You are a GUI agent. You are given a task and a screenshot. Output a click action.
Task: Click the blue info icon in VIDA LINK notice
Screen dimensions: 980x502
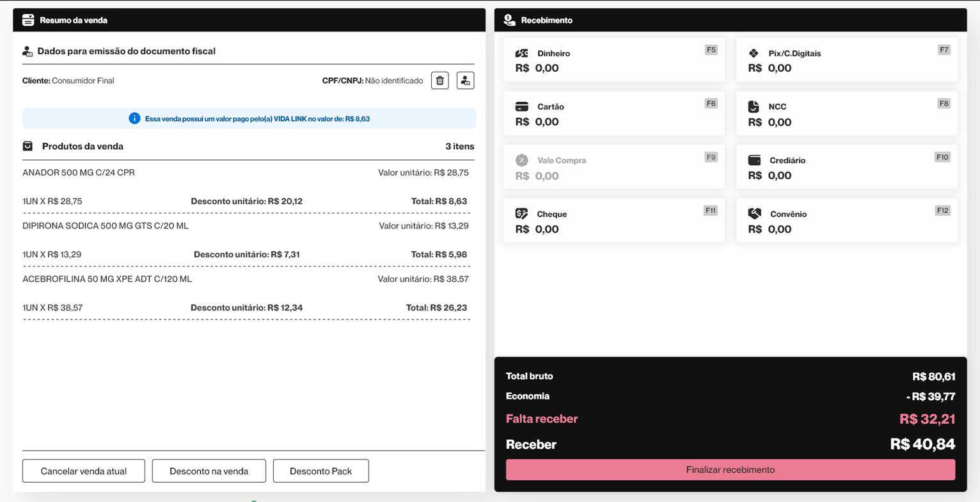[134, 118]
